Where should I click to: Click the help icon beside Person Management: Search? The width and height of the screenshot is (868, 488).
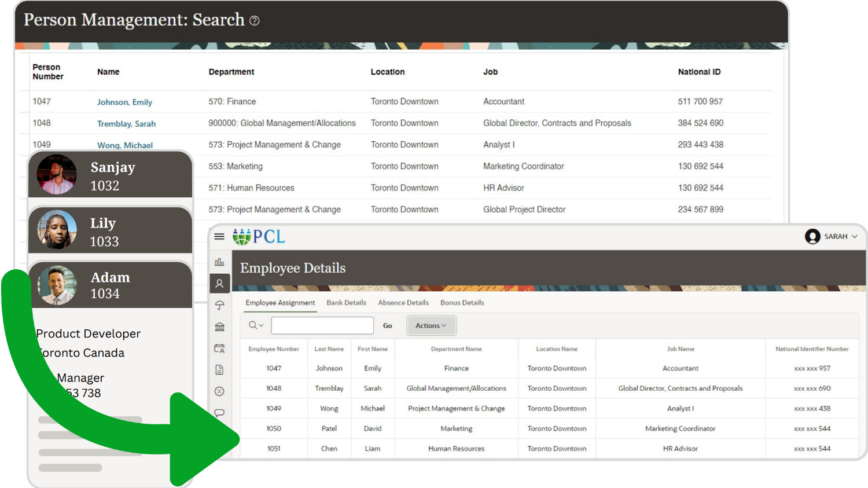tap(255, 21)
